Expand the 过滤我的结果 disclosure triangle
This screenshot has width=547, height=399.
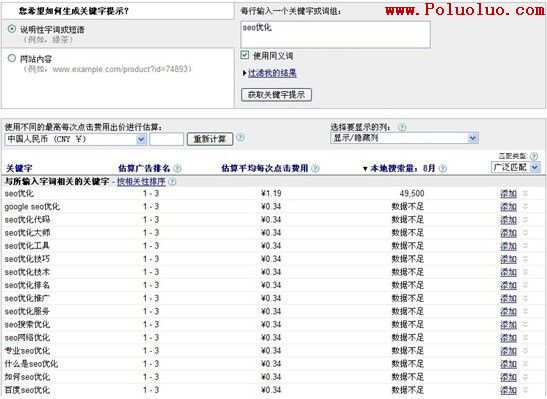[x=244, y=73]
